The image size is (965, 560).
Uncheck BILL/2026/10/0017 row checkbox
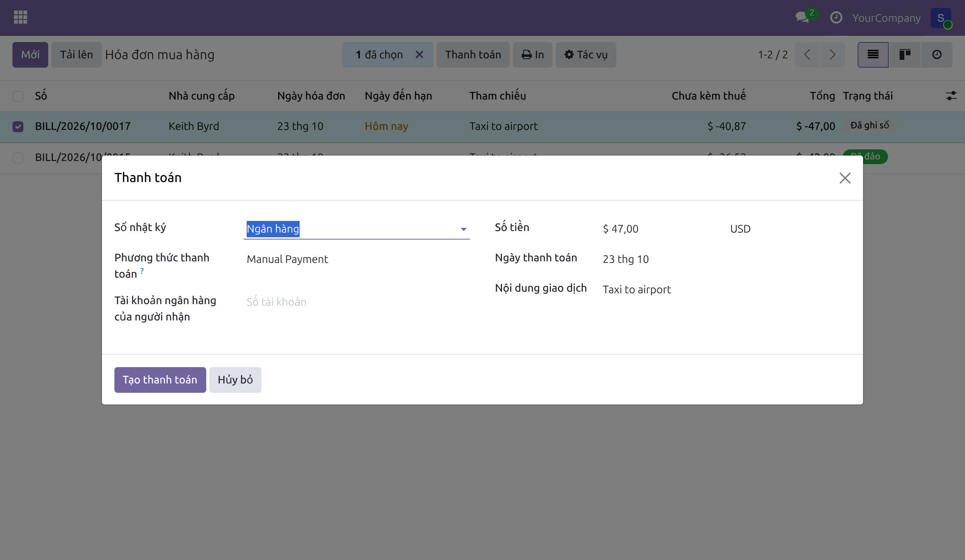18,127
